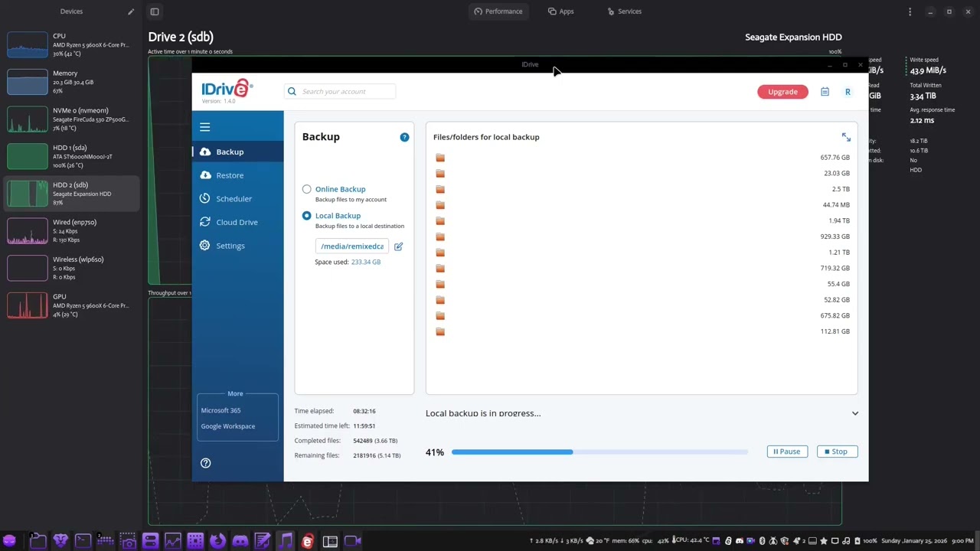Screen dimensions: 980x551
Task: Click the help icon in IDrive sidebar
Action: point(205,463)
